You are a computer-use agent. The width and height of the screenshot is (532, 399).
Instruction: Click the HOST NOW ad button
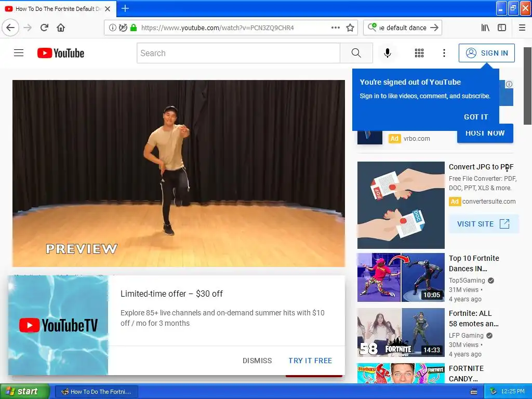click(x=485, y=135)
